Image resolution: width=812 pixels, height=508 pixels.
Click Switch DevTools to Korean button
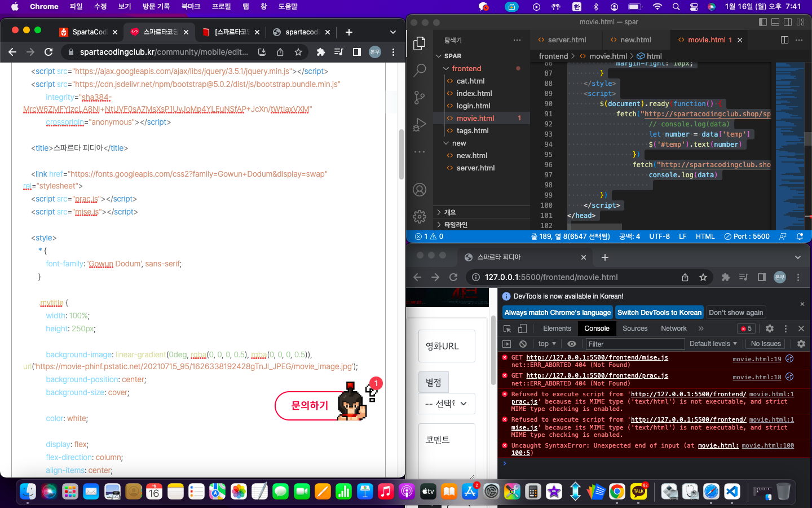pos(659,313)
